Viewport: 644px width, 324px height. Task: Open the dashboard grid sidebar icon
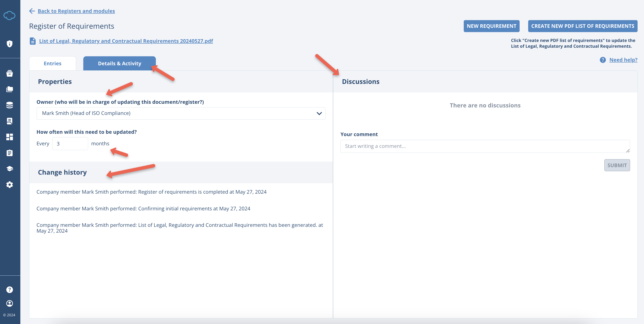[x=9, y=137]
